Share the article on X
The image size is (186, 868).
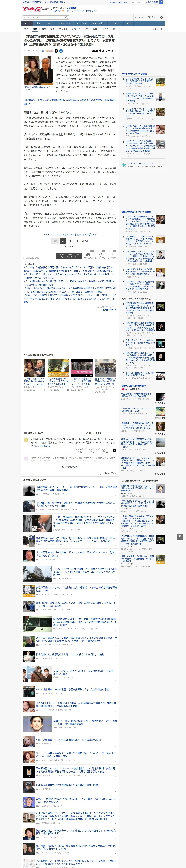(x=56, y=51)
